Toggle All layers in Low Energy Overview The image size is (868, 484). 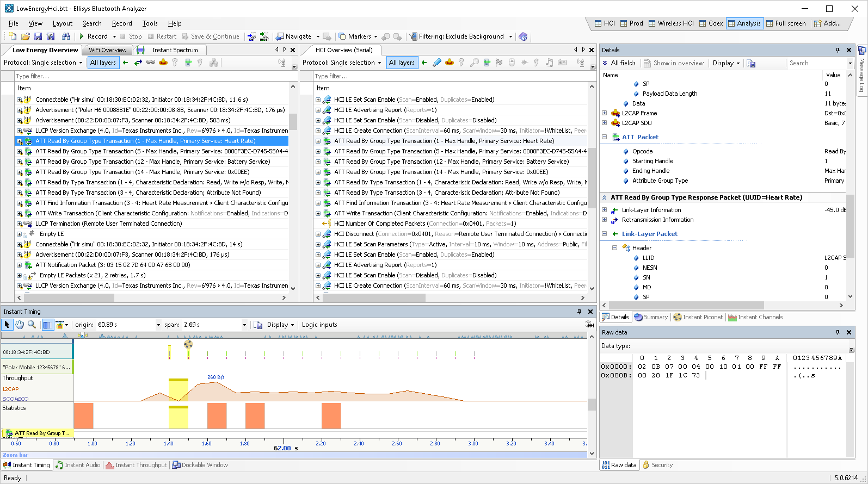coord(103,63)
